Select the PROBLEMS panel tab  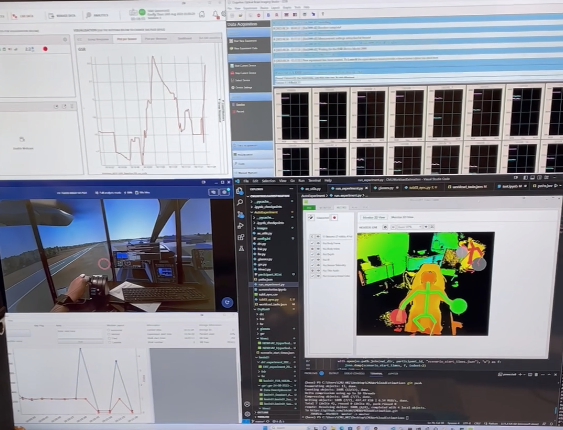[311, 373]
